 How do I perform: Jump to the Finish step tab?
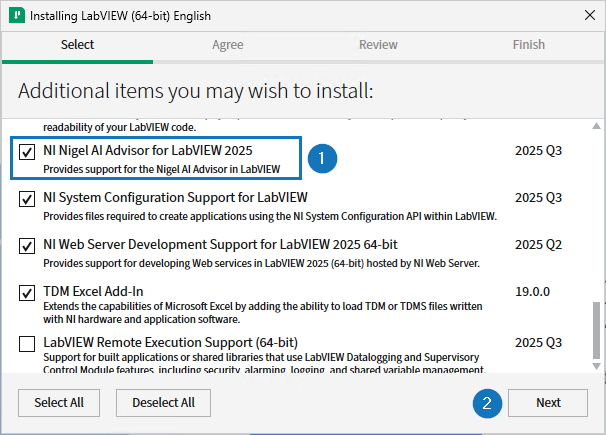tap(528, 45)
